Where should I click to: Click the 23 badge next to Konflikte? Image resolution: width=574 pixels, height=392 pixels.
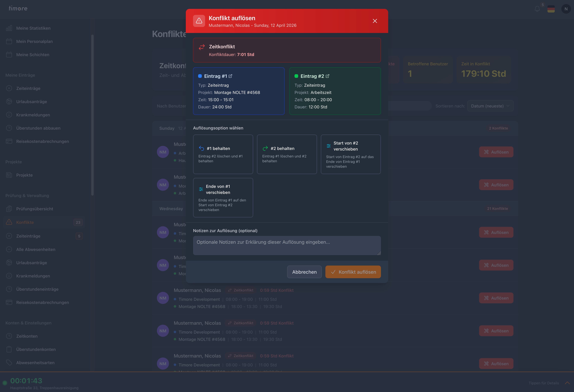tap(78, 222)
